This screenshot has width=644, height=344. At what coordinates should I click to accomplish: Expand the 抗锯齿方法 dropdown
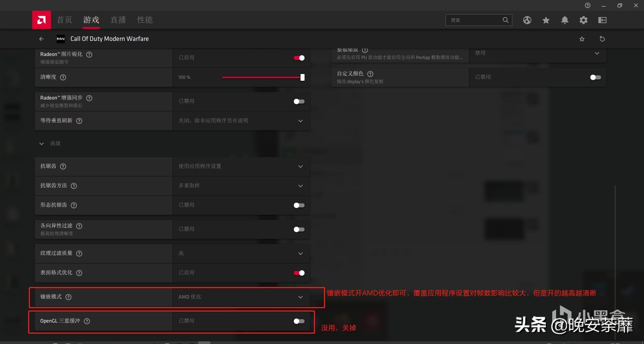coord(300,186)
